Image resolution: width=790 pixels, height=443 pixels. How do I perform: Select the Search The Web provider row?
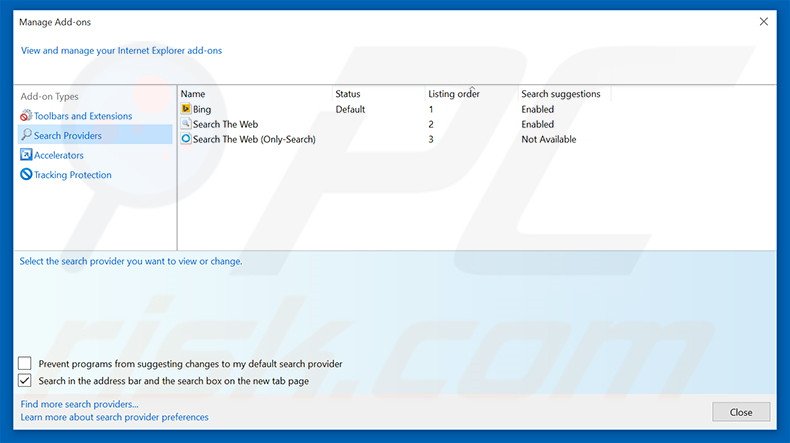pyautogui.click(x=395, y=124)
